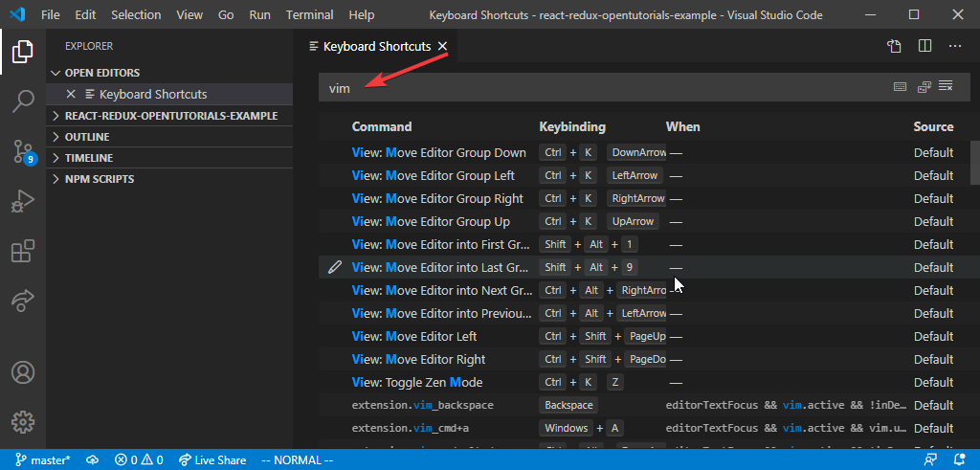Image resolution: width=980 pixels, height=470 pixels.
Task: Select View: Move Editor into First Group row
Action: (644, 244)
